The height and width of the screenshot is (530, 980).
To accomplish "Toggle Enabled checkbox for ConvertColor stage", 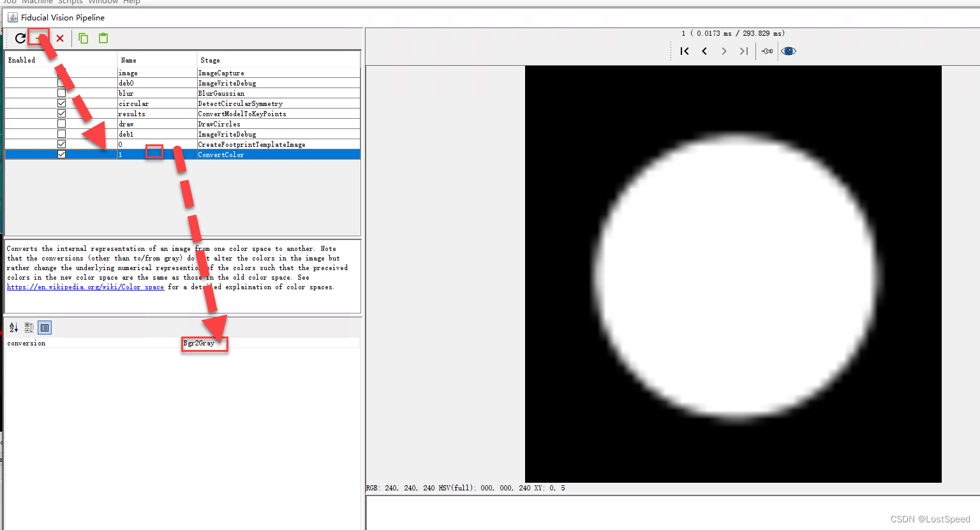I will tap(61, 155).
